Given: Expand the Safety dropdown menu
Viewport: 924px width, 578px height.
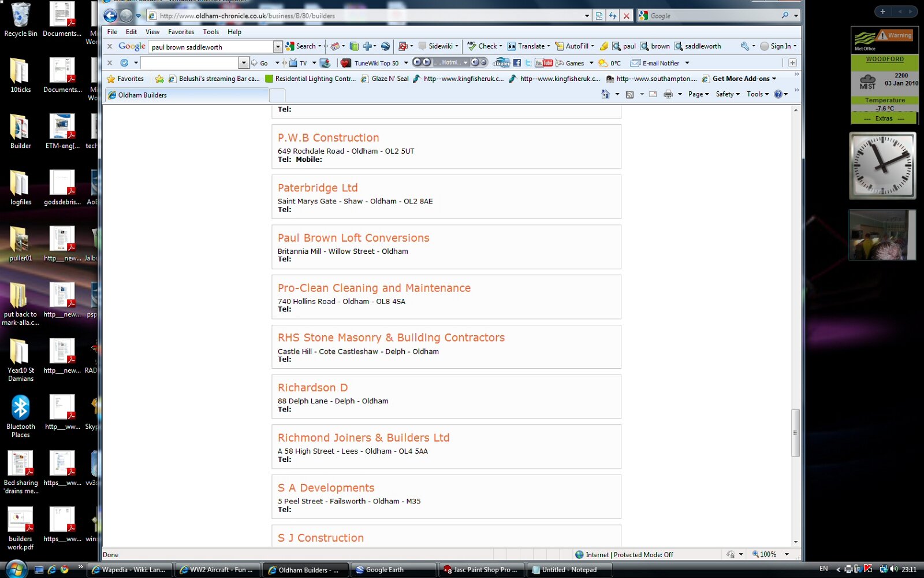Looking at the screenshot, I should tap(727, 94).
